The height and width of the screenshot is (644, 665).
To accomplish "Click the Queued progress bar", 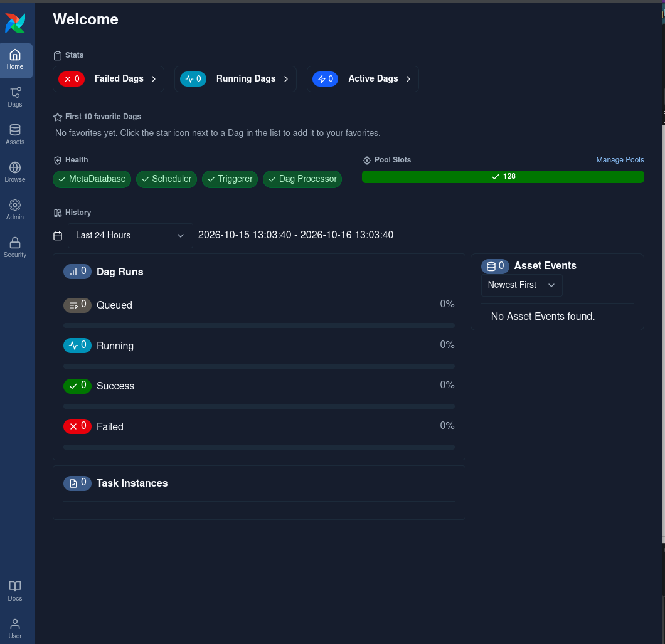I will coord(259,325).
